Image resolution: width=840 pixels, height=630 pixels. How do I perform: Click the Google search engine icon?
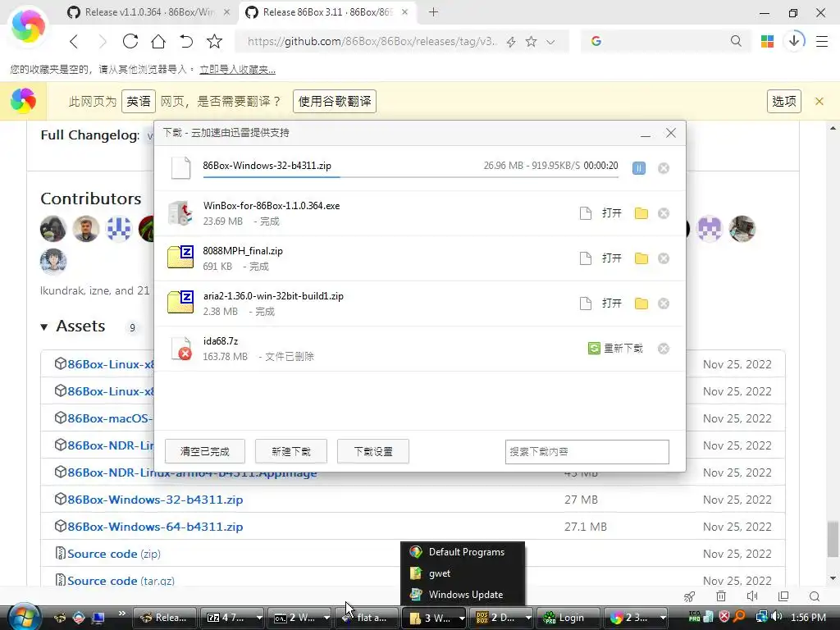pos(596,41)
